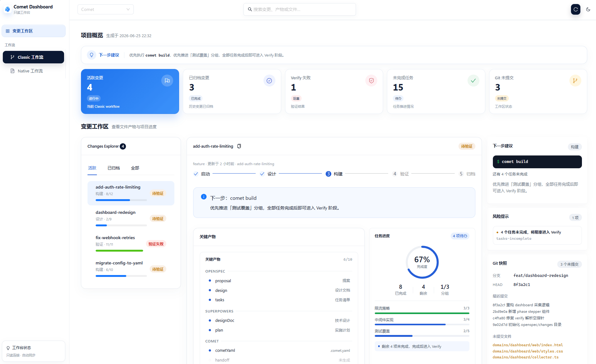Click the grid icon beside 变更工作区
The image size is (596, 364).
[8, 31]
